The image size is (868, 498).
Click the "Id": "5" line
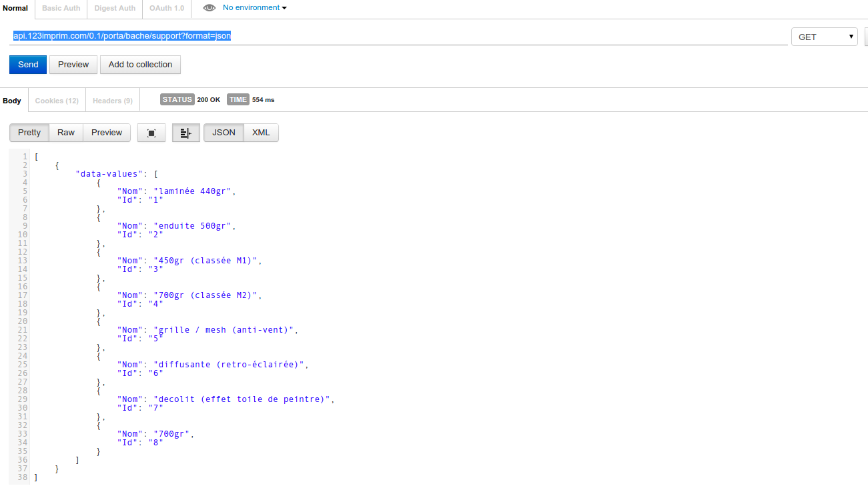coord(140,339)
